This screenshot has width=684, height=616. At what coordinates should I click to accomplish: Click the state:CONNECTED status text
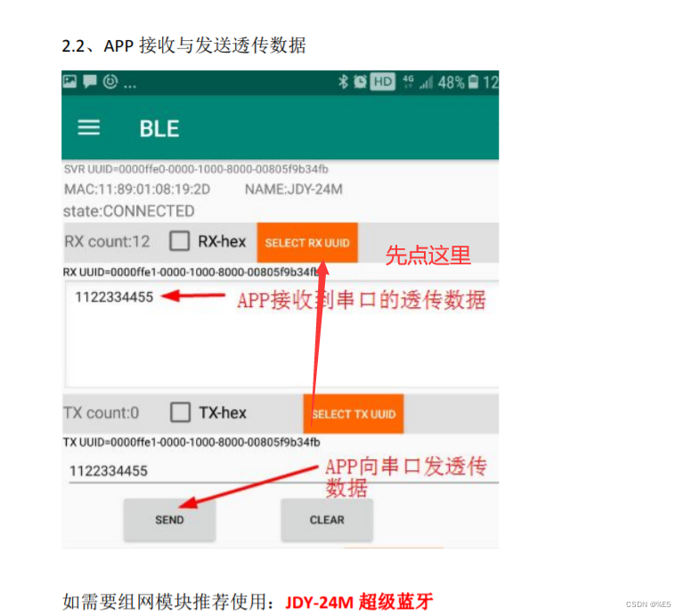coord(128,211)
